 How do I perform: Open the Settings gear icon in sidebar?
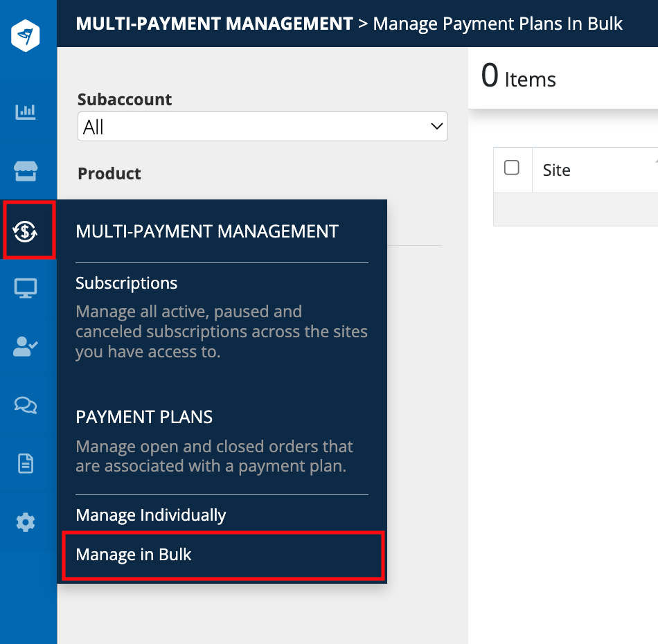(x=26, y=521)
